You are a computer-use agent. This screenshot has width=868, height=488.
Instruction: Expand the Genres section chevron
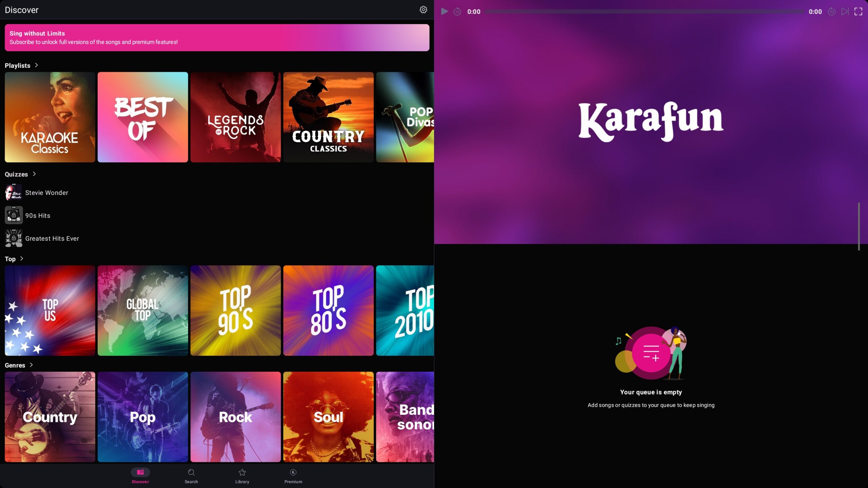(x=31, y=365)
